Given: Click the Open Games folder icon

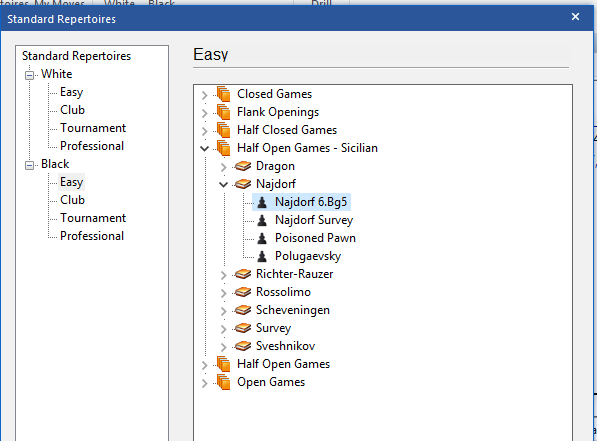Looking at the screenshot, I should [x=223, y=382].
